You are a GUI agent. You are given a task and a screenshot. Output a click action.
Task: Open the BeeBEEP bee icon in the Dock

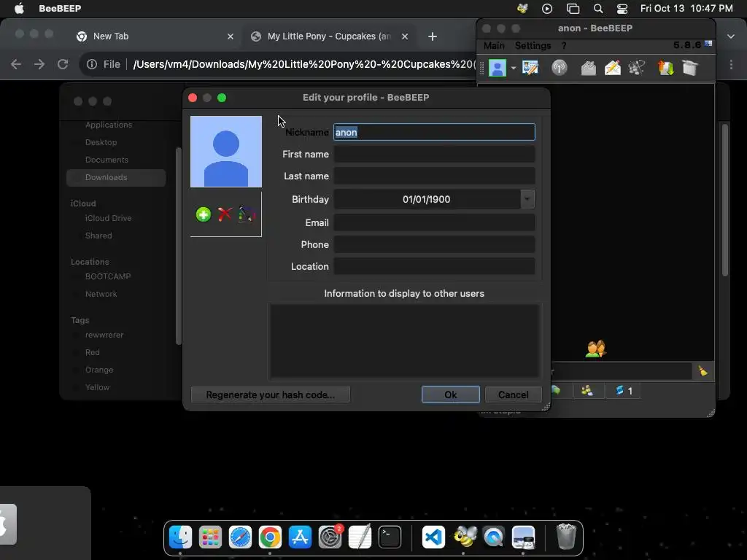click(x=465, y=537)
